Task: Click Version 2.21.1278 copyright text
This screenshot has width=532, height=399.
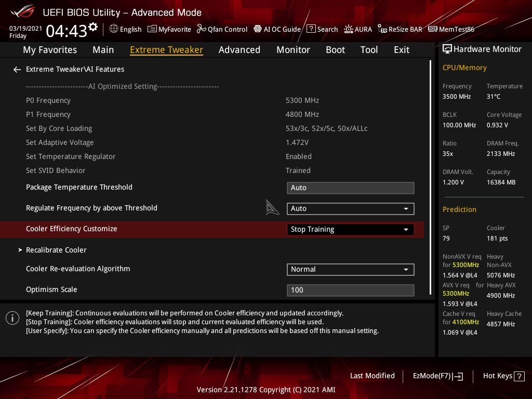Action: [266, 390]
